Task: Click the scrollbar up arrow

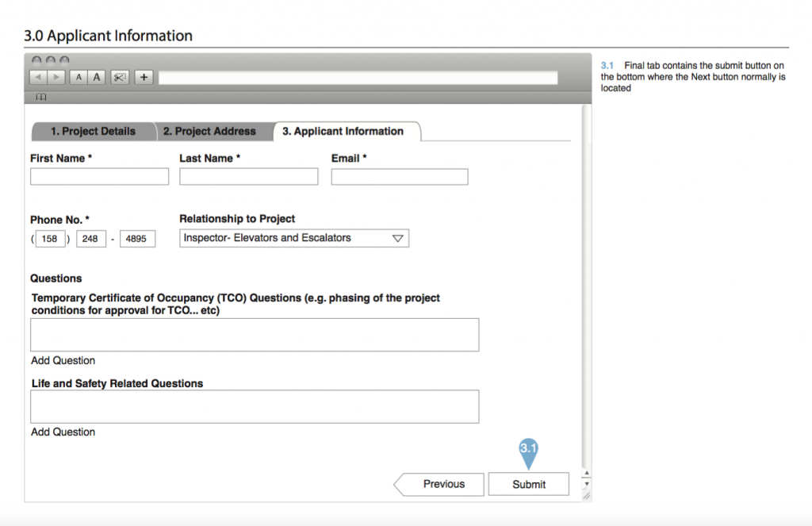Action: 586,474
